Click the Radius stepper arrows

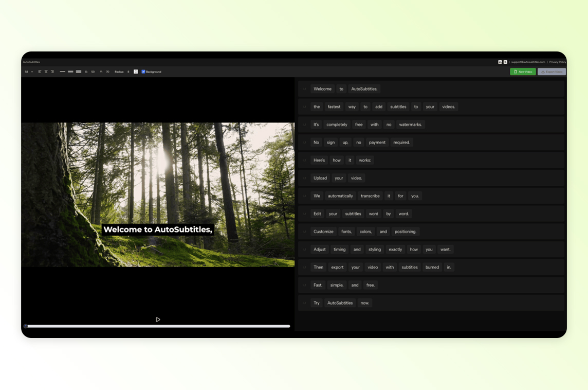tap(136, 72)
